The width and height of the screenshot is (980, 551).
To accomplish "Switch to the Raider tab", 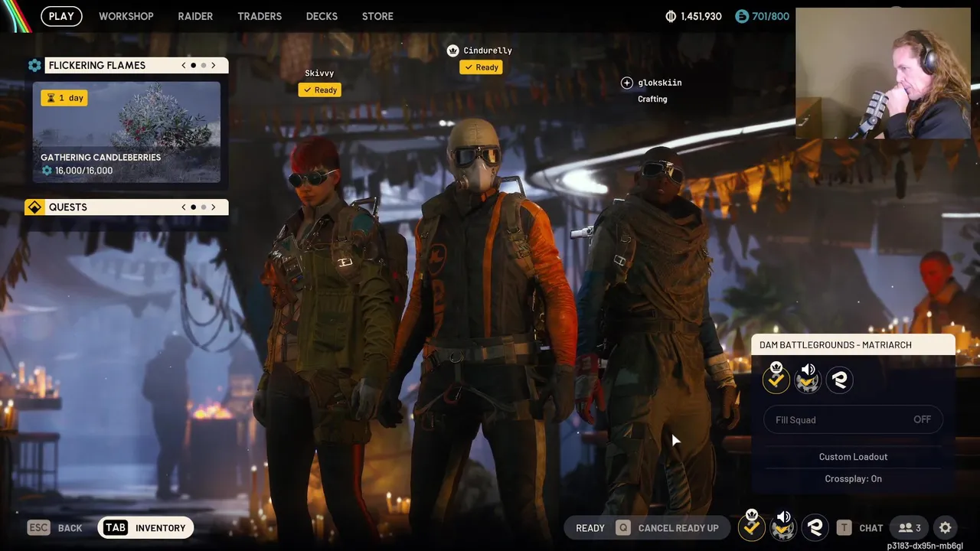I will (x=195, y=16).
